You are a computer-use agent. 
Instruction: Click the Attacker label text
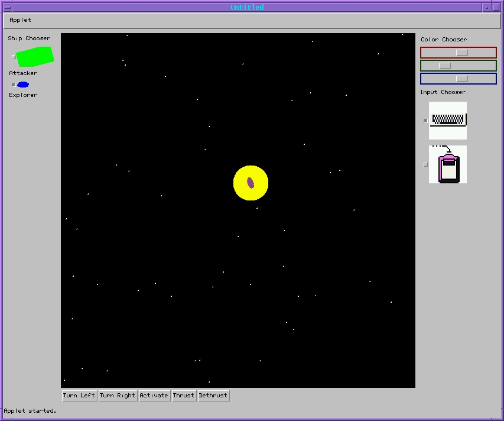[23, 73]
